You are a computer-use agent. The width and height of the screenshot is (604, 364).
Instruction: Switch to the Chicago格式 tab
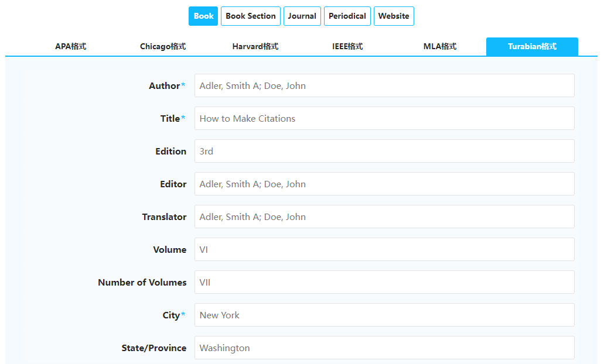tap(163, 47)
